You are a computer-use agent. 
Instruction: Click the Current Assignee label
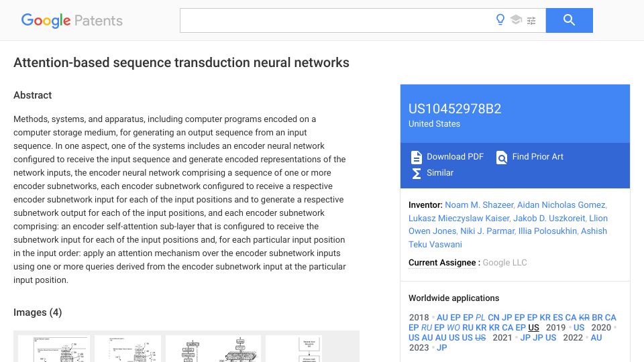coord(442,263)
